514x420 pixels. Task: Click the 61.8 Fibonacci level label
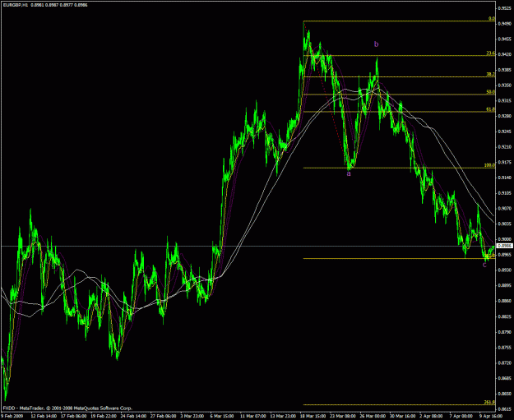click(491, 109)
